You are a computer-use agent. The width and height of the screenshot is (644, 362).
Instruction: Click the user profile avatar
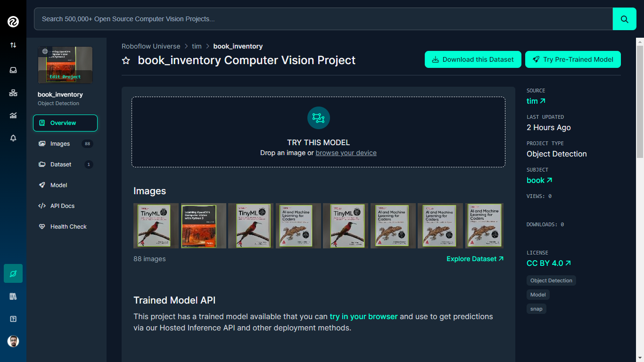(x=13, y=341)
